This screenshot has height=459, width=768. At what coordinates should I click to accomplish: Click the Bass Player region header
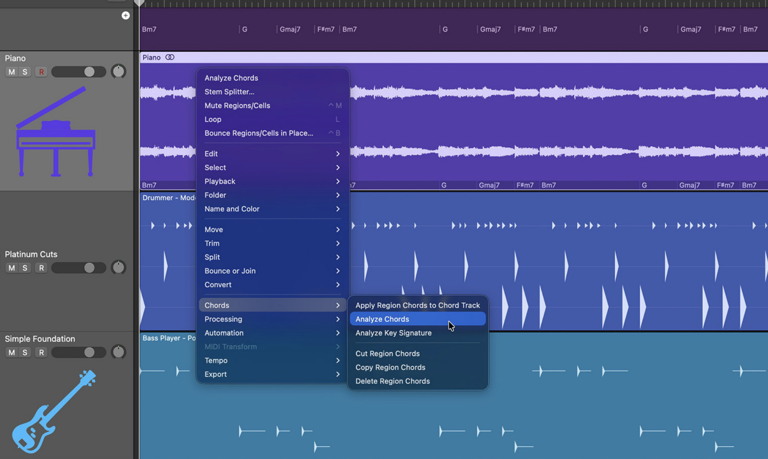tap(168, 338)
